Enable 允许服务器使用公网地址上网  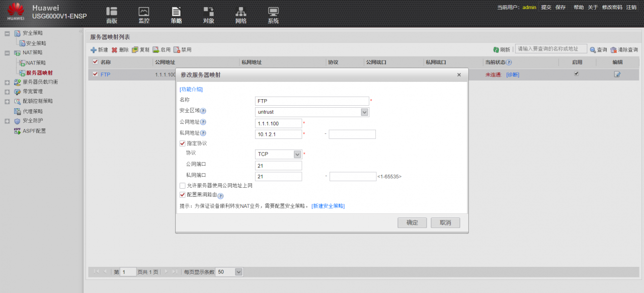(183, 185)
